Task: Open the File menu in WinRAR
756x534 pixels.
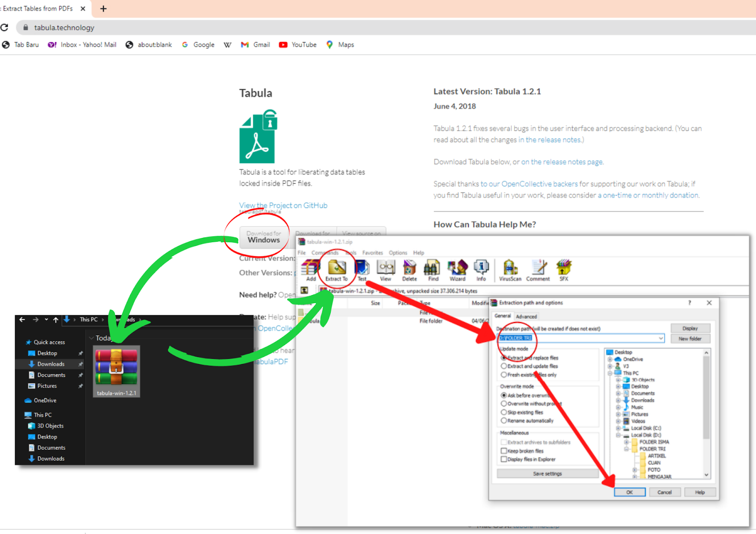Action: [x=301, y=253]
